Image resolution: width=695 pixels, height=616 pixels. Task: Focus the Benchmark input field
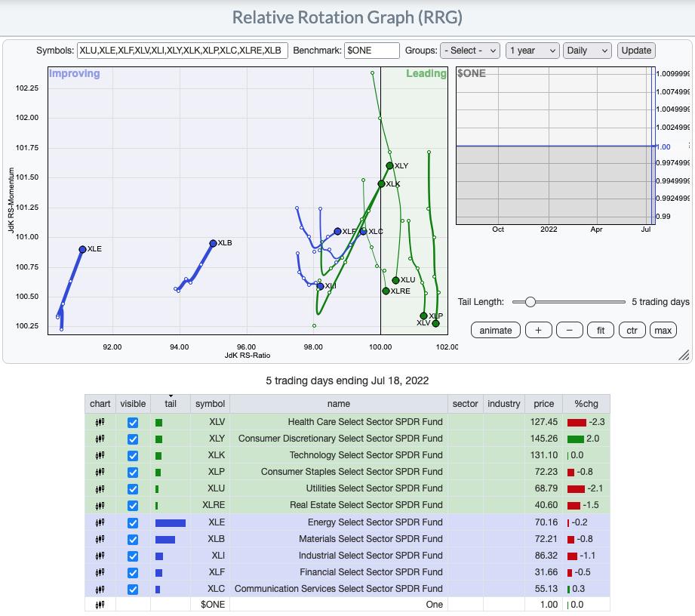tap(372, 51)
